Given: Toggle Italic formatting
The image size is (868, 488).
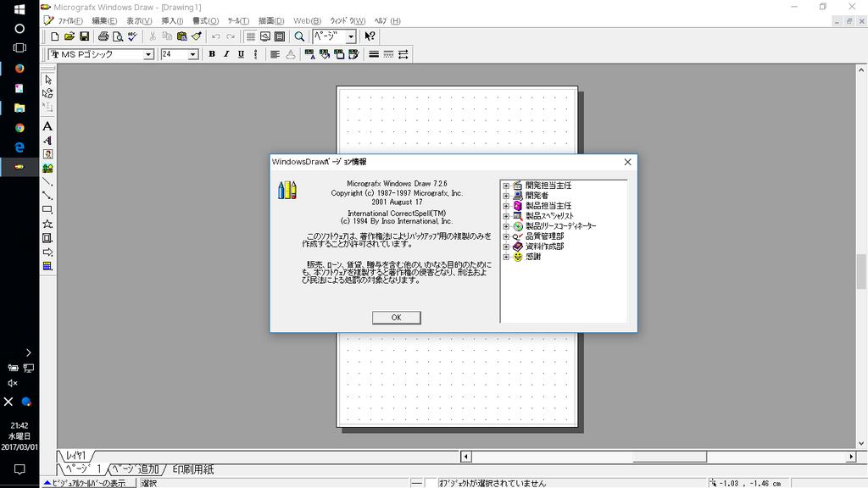Looking at the screenshot, I should coord(225,54).
